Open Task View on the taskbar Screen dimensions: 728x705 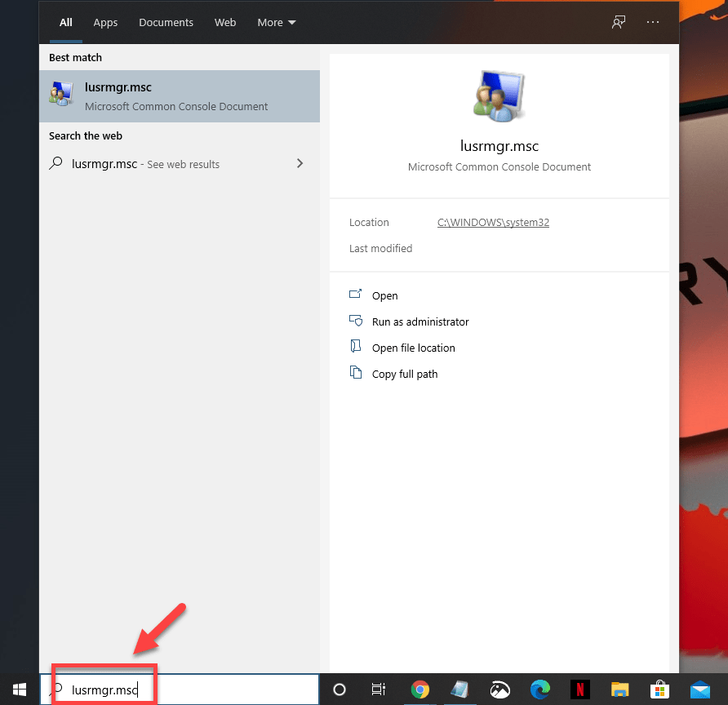point(379,689)
